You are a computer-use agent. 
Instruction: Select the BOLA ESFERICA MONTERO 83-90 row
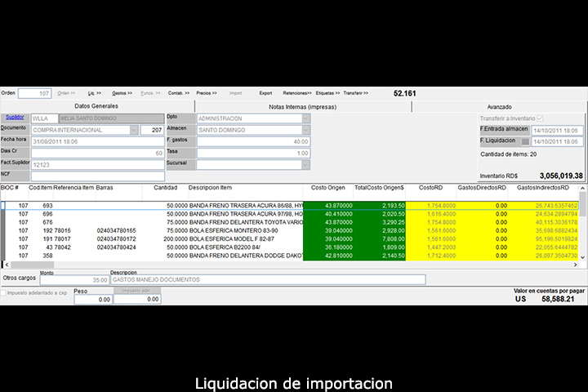pos(245,231)
